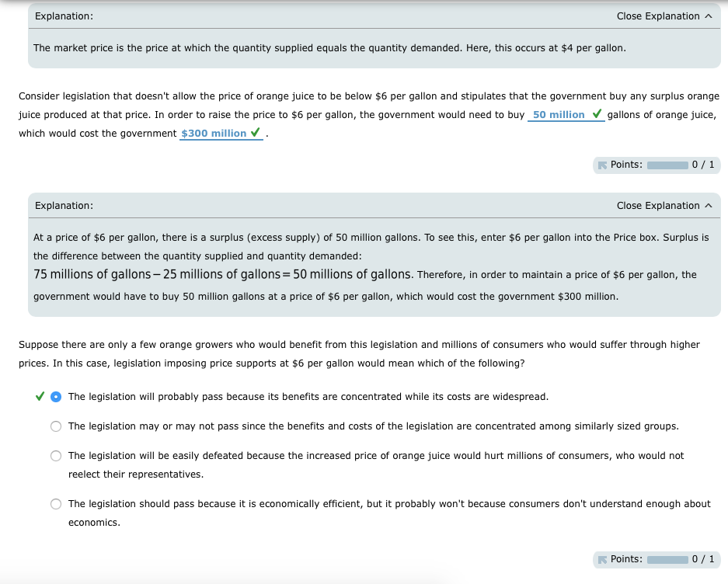Viewport: 728px width, 584px height.
Task: Click the green checkmark beside the selected radio answer
Action: (40, 396)
